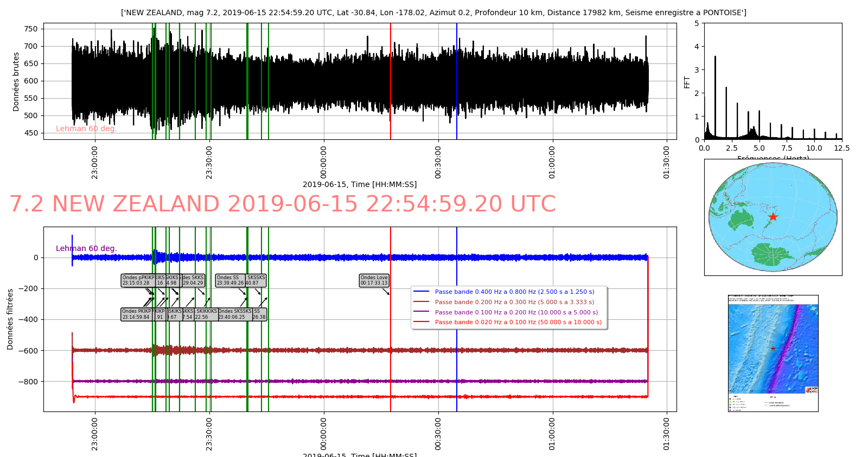Select the 'Ondes pPKIKP 23:15:03.28' label
Viewport: 868px width, 457px height.
[137, 280]
